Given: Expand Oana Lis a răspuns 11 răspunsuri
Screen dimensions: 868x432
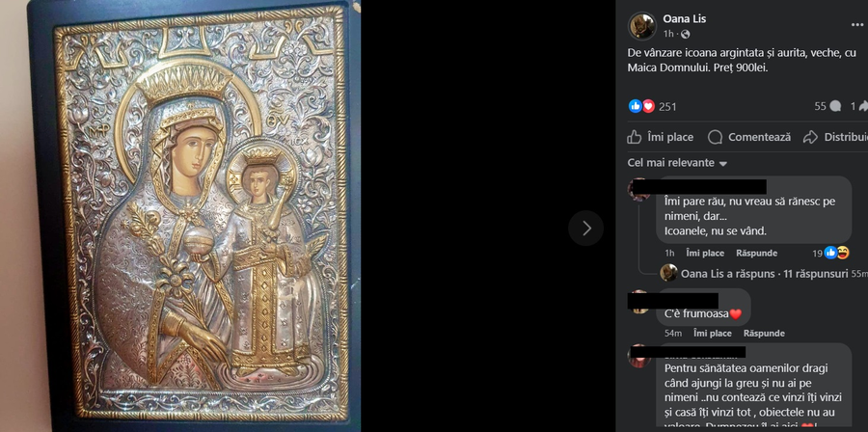Looking at the screenshot, I should [x=765, y=273].
